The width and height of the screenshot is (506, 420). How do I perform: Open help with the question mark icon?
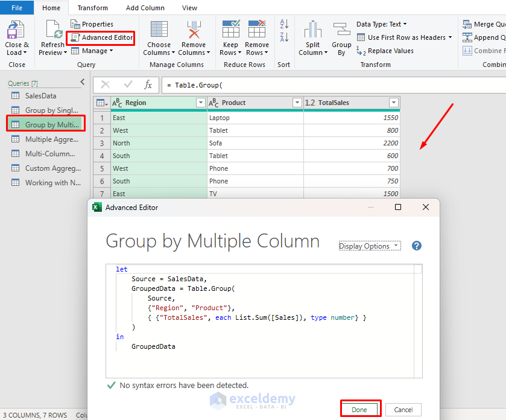coord(416,246)
